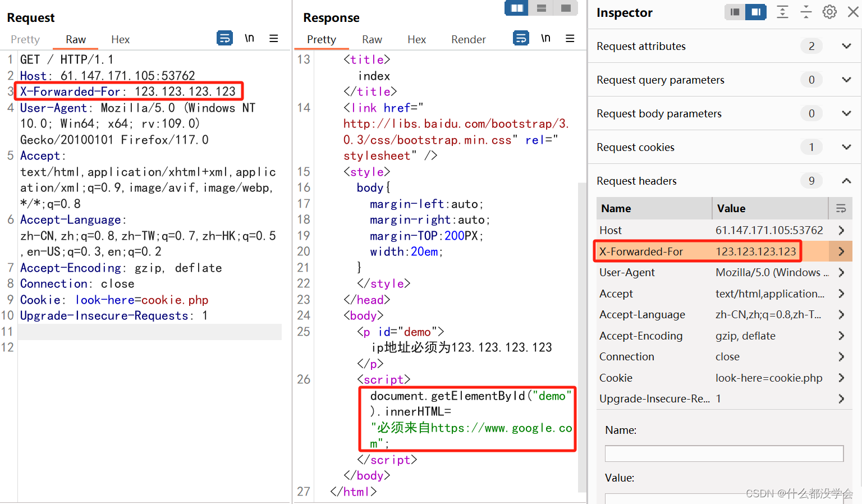The image size is (862, 504).
Task: Click empty line 11 in request editor
Action: (149, 332)
